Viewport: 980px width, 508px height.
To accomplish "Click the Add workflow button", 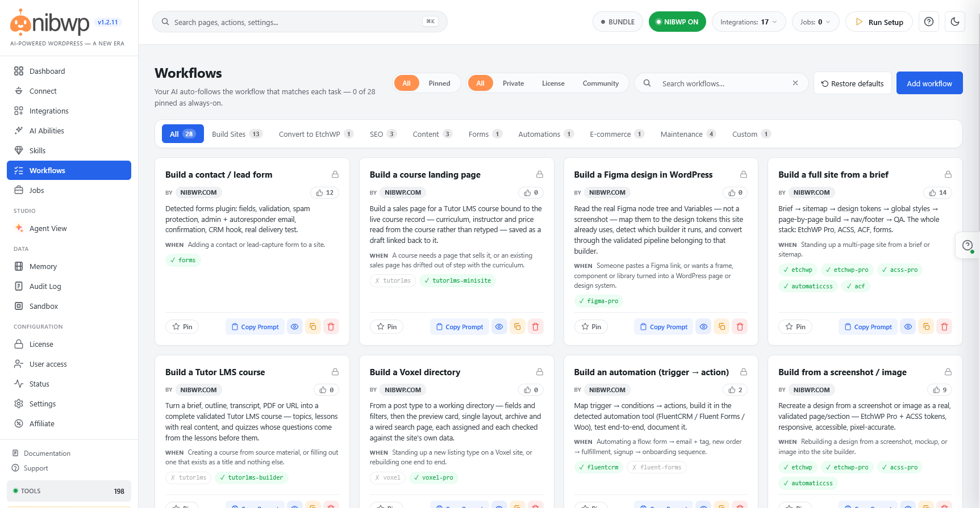I will (x=929, y=83).
